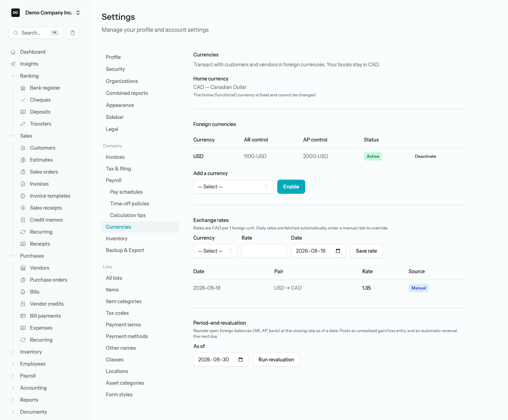Viewport: 508px width, 420px height.
Task: Click the calculator icon beside search
Action: click(73, 33)
